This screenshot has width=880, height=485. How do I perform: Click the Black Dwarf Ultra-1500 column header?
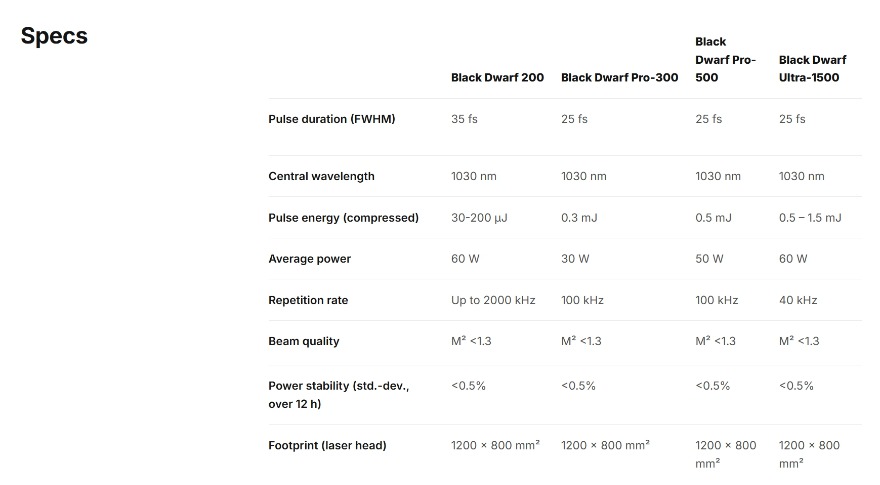pyautogui.click(x=812, y=68)
